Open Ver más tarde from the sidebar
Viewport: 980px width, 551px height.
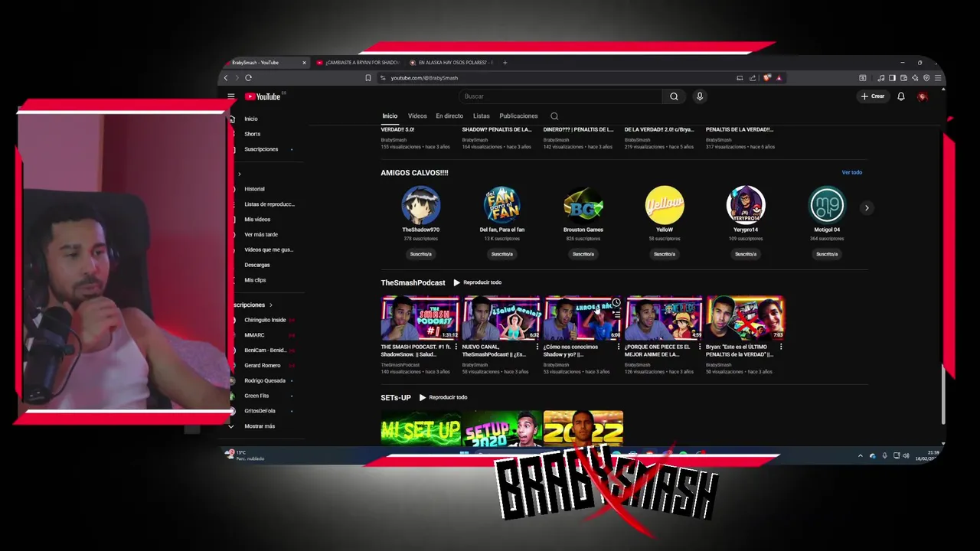coord(261,234)
